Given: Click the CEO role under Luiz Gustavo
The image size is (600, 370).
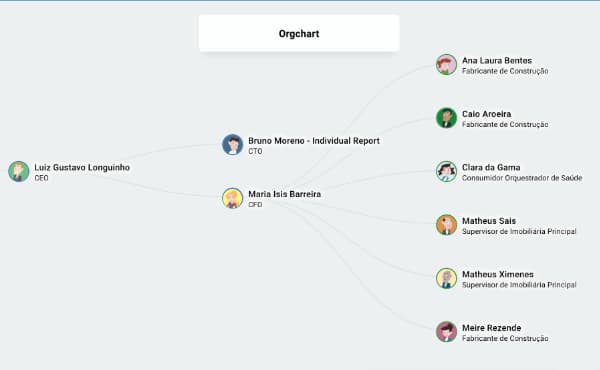Looking at the screenshot, I should tap(41, 178).
